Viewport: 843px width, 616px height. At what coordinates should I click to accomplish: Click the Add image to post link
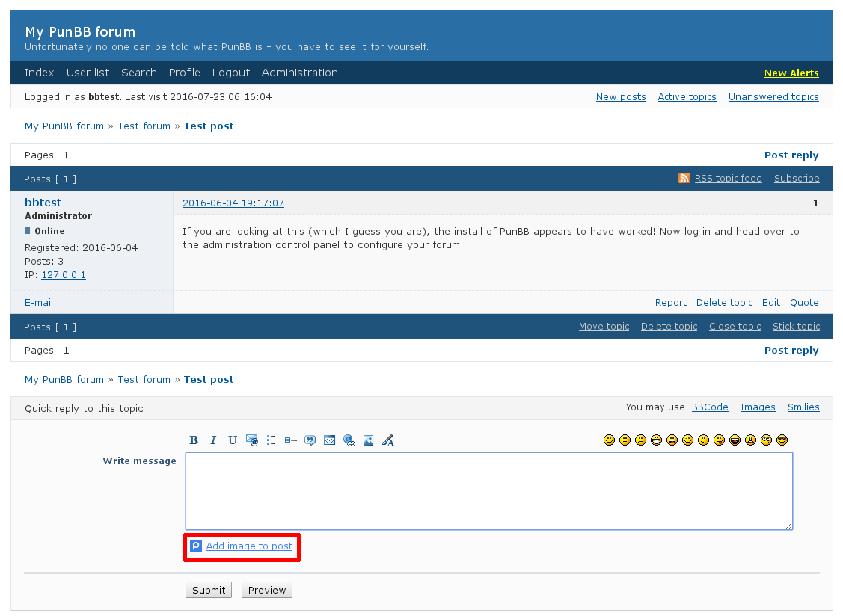tap(249, 546)
